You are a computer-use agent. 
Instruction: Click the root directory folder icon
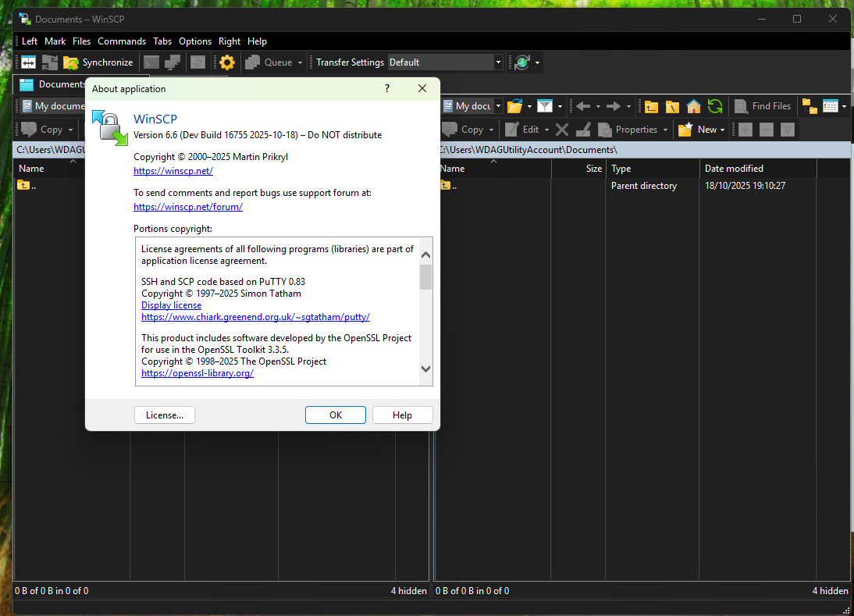point(672,106)
